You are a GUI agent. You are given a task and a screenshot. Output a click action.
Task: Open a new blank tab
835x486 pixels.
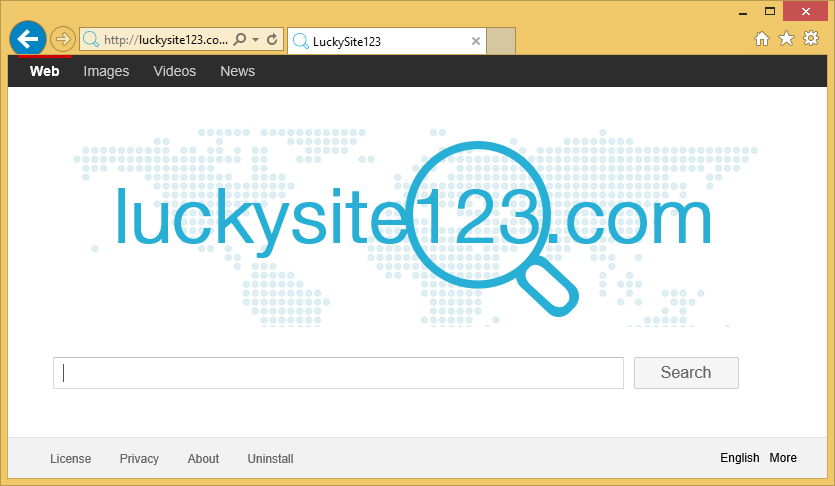(502, 41)
